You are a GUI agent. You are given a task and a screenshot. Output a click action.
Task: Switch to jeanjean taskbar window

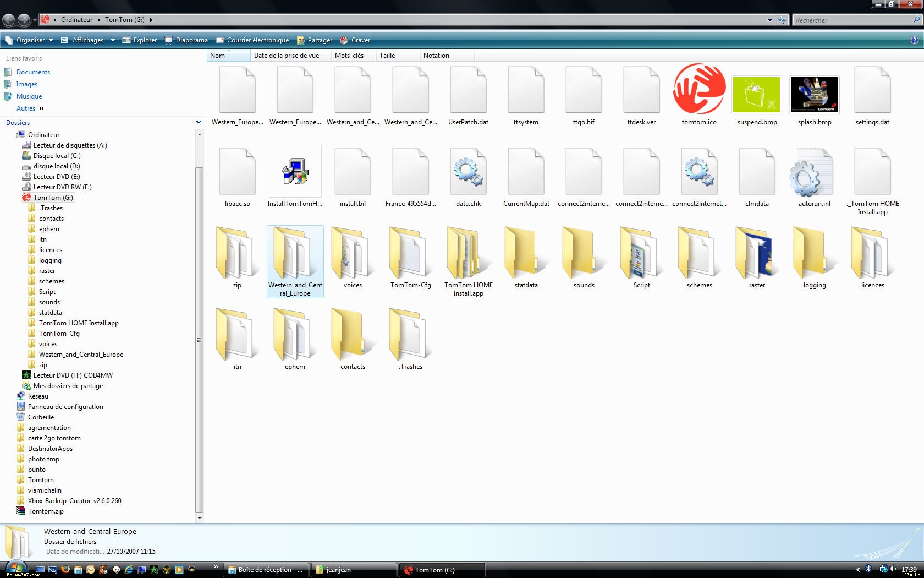pos(354,570)
